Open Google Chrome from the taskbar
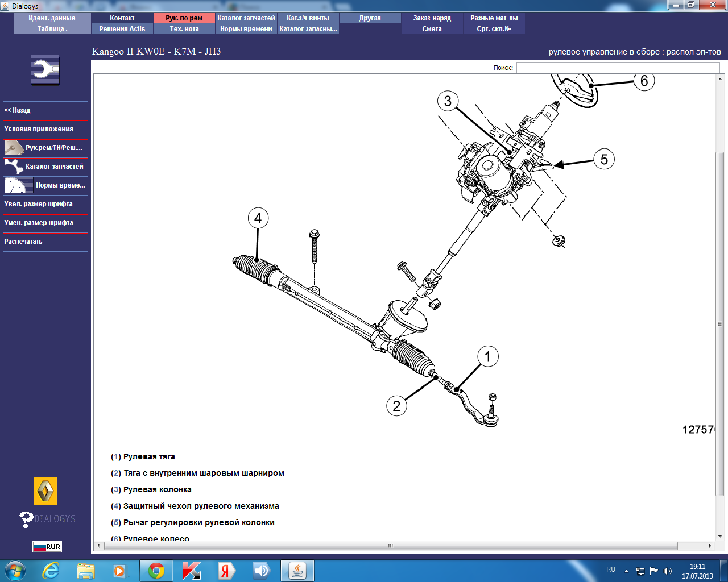This screenshot has width=728, height=582. point(156,571)
